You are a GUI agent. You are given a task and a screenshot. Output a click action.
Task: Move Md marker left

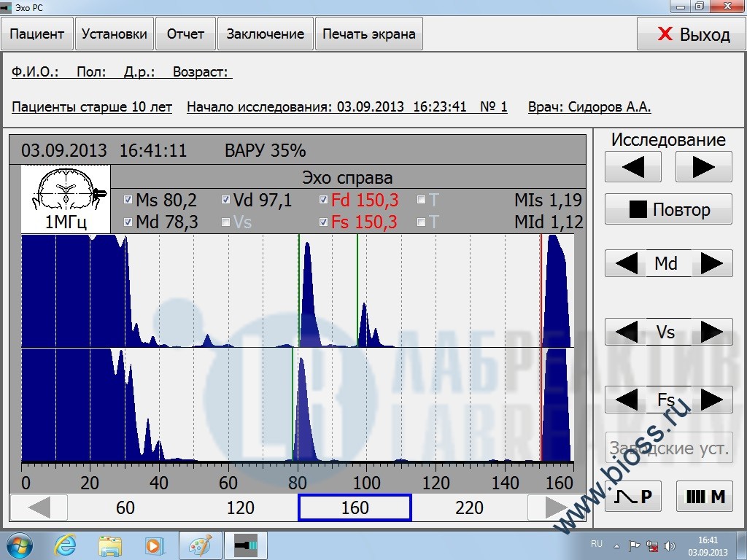point(626,263)
